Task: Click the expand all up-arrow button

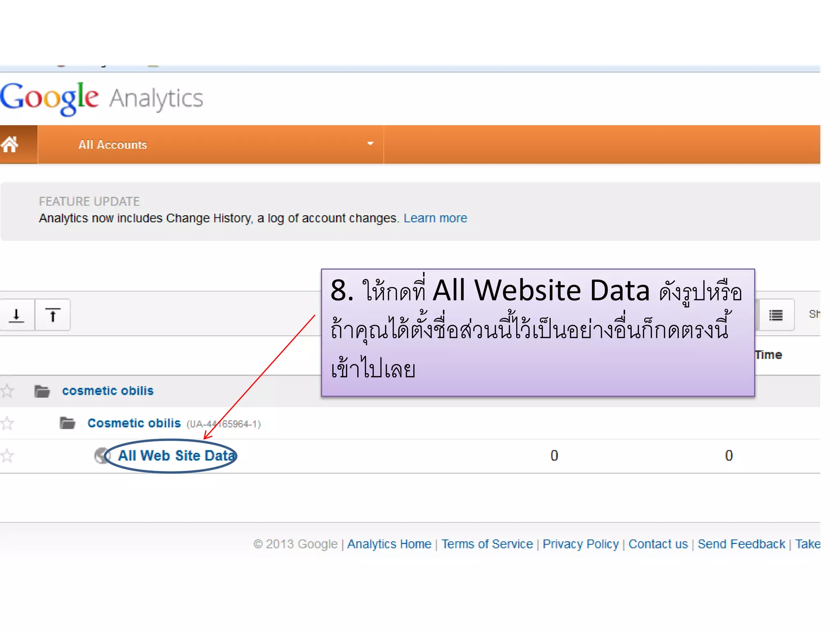Action: click(x=52, y=315)
